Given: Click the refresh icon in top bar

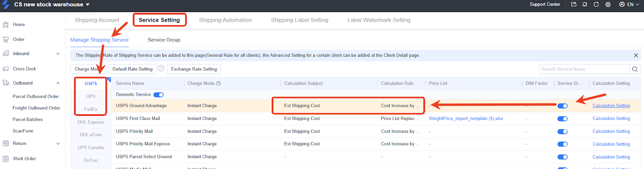Looking at the screenshot, I should tap(596, 4).
